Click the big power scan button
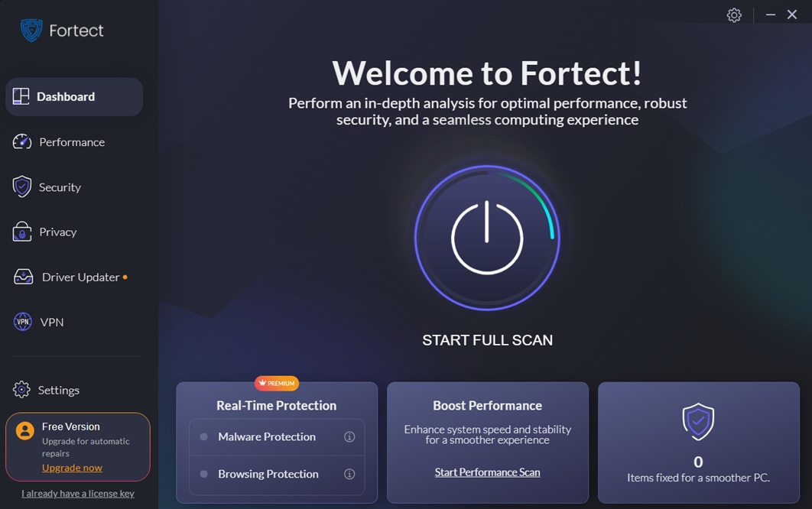Viewport: 812px width, 509px height. point(487,238)
